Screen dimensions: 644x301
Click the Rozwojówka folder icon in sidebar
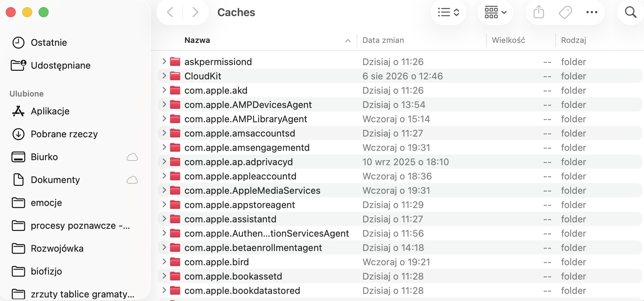18,248
